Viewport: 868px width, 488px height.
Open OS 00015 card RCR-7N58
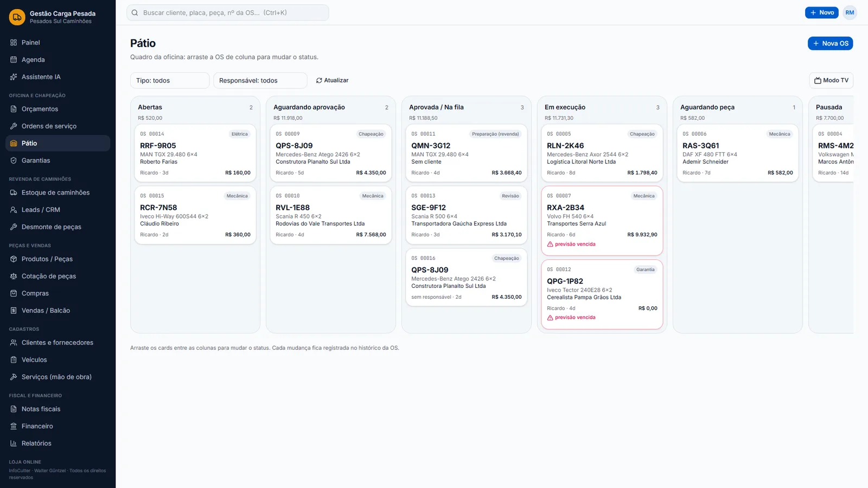tap(195, 215)
